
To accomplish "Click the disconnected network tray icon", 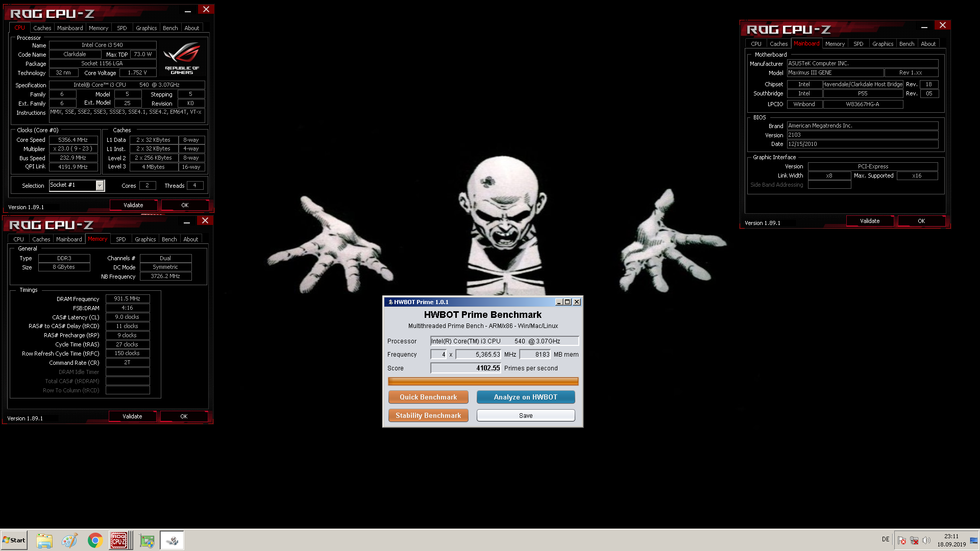I will coord(914,541).
